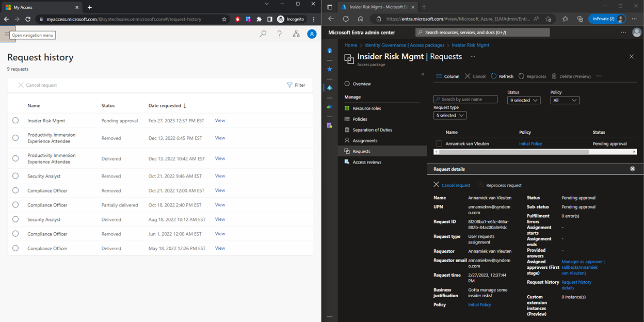Image resolution: width=644 pixels, height=322 pixels.
Task: Select Compliance Officer Jun 1 row radio button
Action: pyautogui.click(x=15, y=234)
